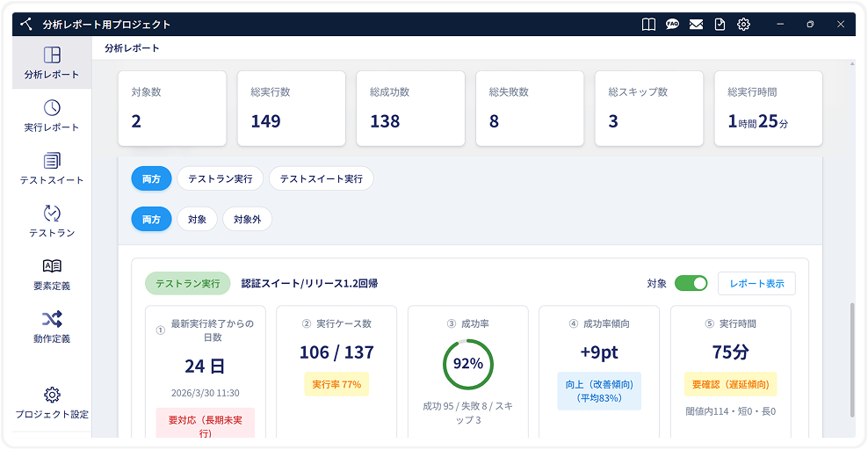Viewport: 868px width, 450px height.
Task: Click the back arrow icon in title bar
Action: point(26,24)
